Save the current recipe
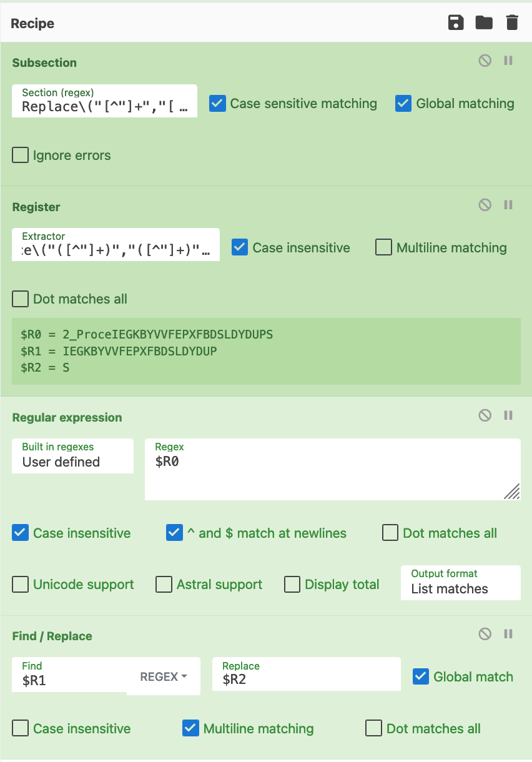 (x=455, y=22)
